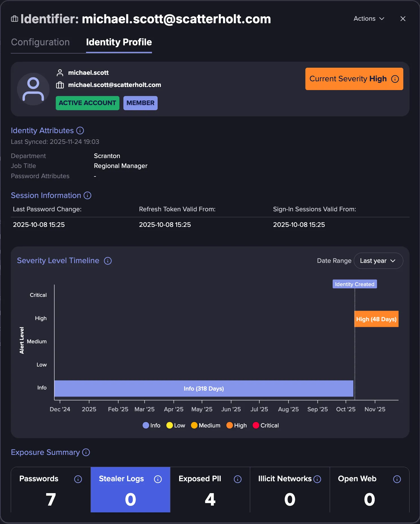Toggle the Low legend swatch
This screenshot has width=420, height=524.
(170, 425)
